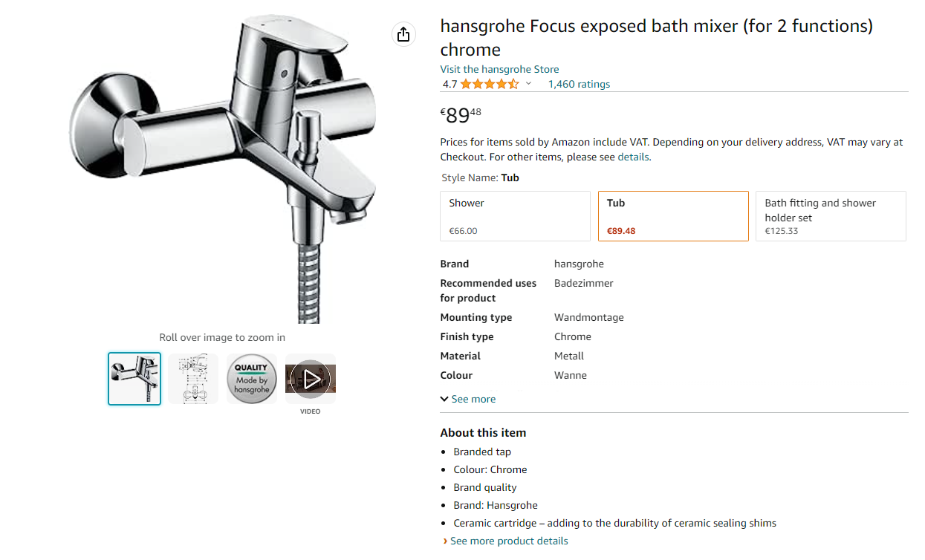Click the €89.48 price display
925x560 pixels.
(461, 115)
